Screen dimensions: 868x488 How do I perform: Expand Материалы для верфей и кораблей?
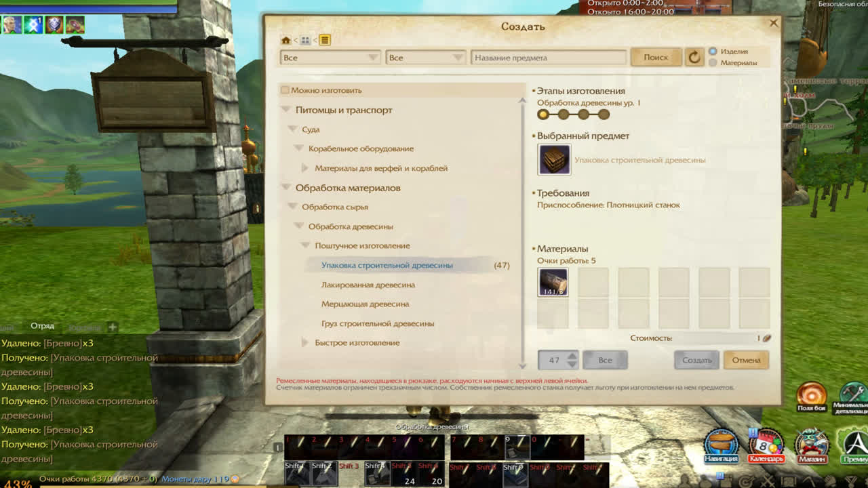(305, 168)
